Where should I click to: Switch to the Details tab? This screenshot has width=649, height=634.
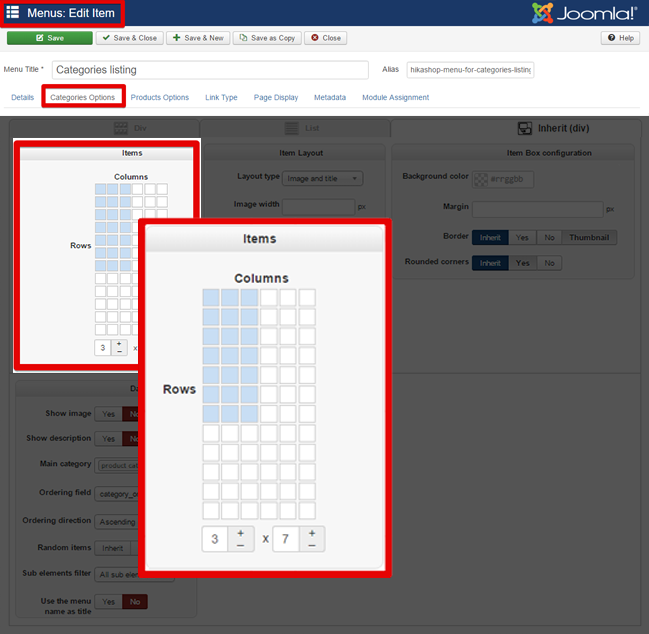[x=22, y=97]
